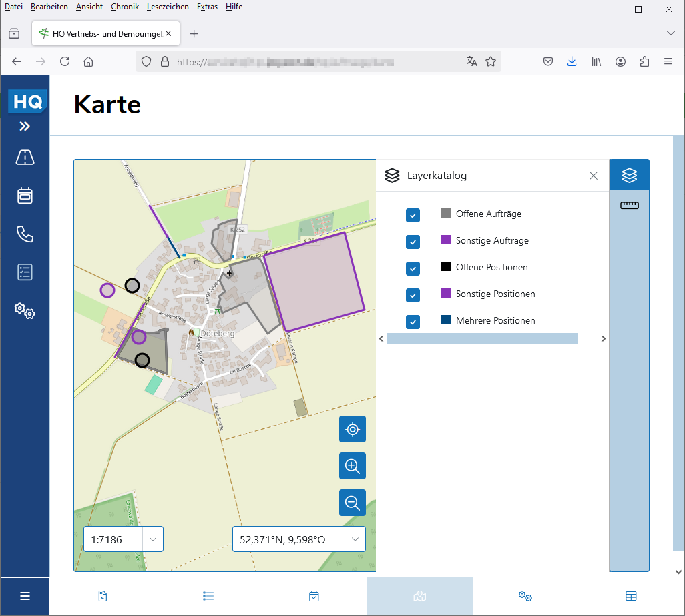Toggle the Sonstige Positionen layer checkbox
685x616 pixels.
413,295
